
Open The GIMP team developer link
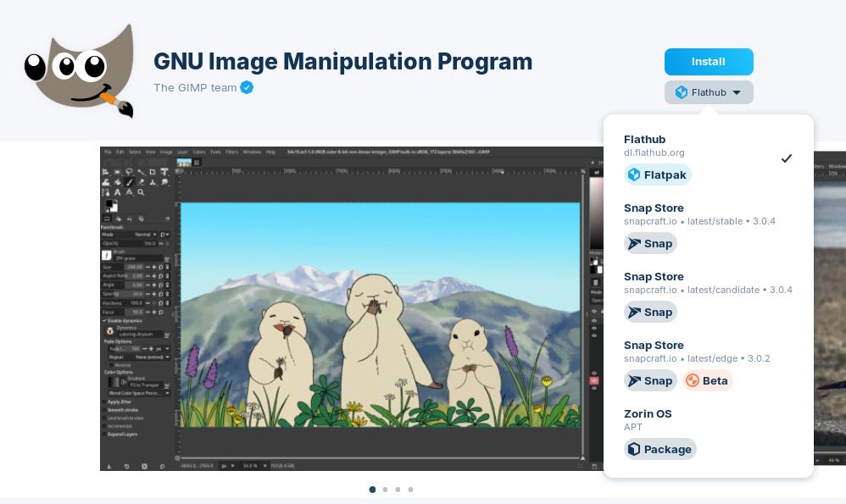pos(195,87)
